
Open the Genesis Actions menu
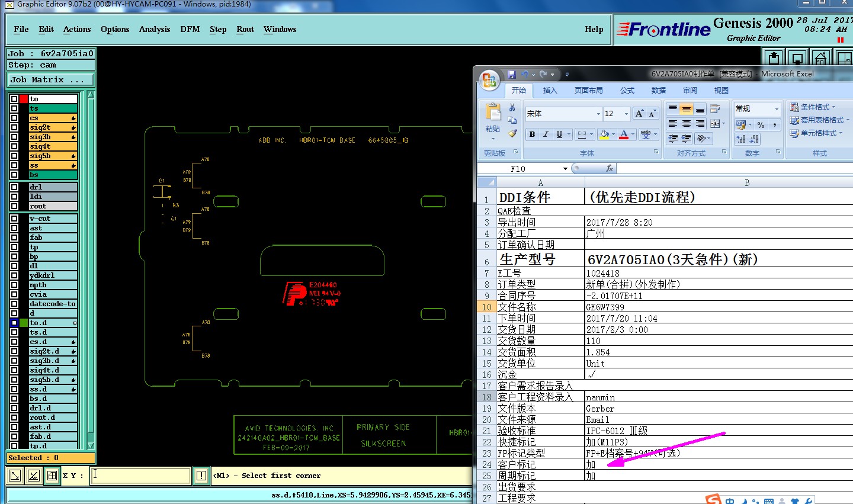point(77,29)
